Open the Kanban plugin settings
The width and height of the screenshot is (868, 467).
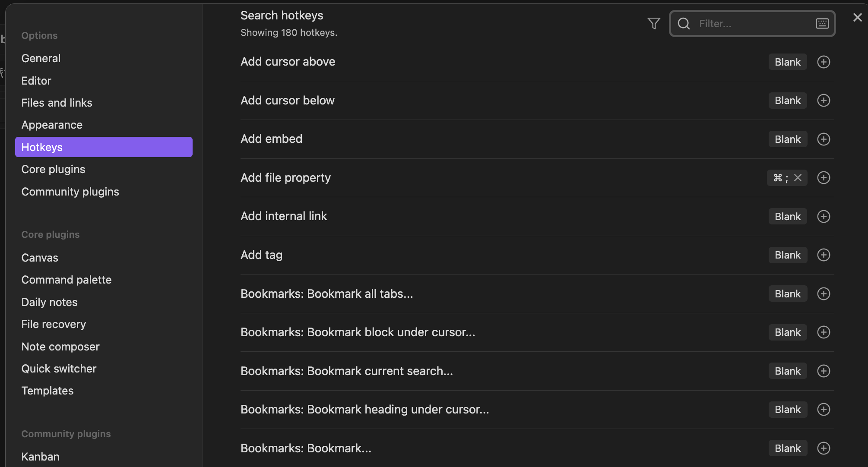pyautogui.click(x=41, y=457)
